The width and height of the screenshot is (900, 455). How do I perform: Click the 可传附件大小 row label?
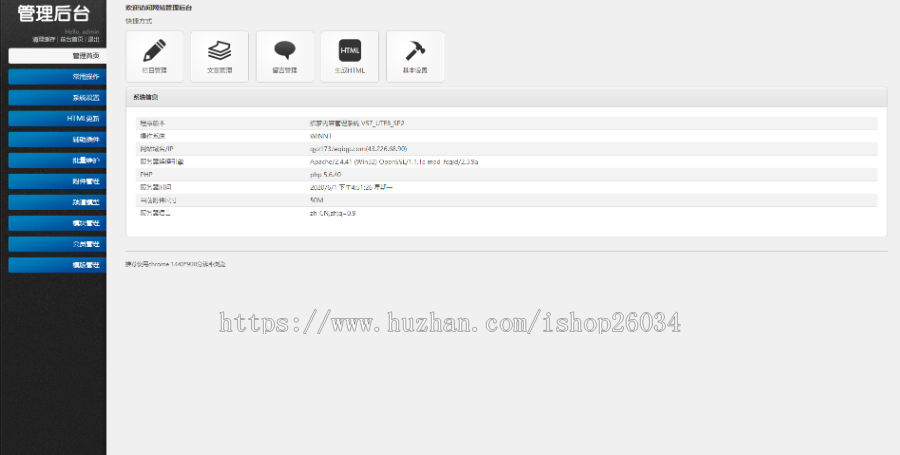[158, 200]
